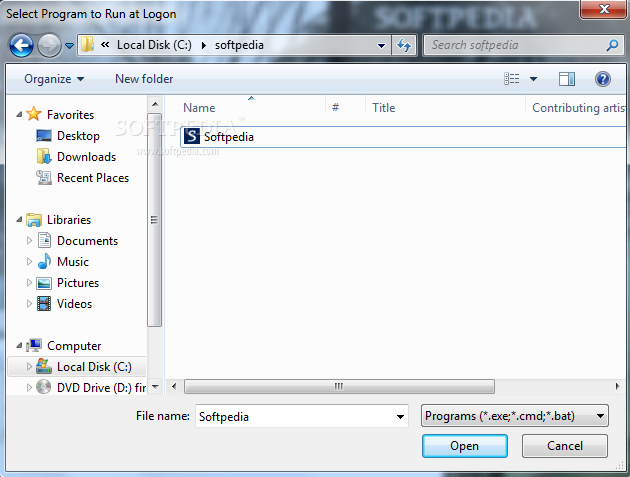The height and width of the screenshot is (477, 630).
Task: Change your view icon
Action: 511,79
